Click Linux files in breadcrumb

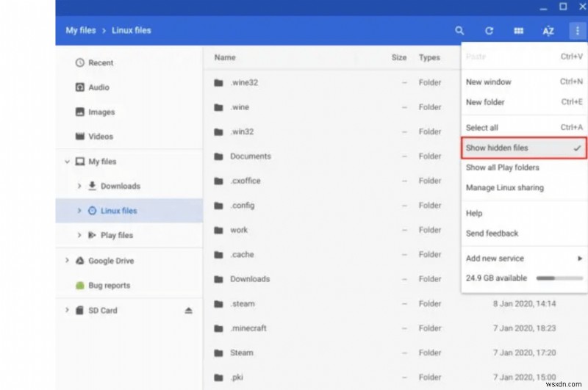point(132,30)
